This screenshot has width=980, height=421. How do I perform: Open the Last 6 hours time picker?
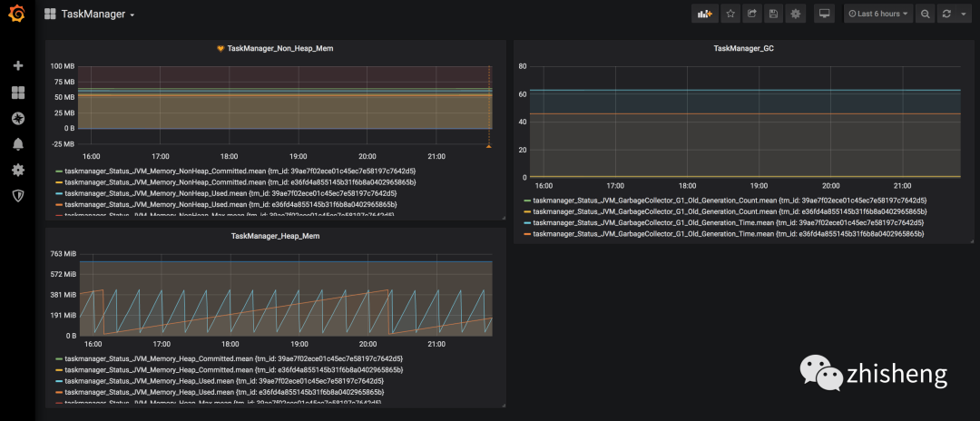coord(877,14)
